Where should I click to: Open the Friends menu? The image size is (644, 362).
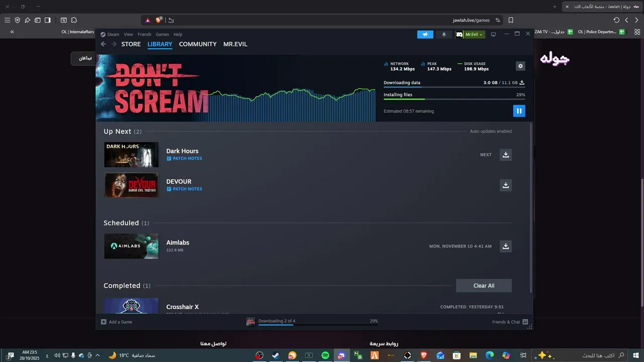coord(144,34)
